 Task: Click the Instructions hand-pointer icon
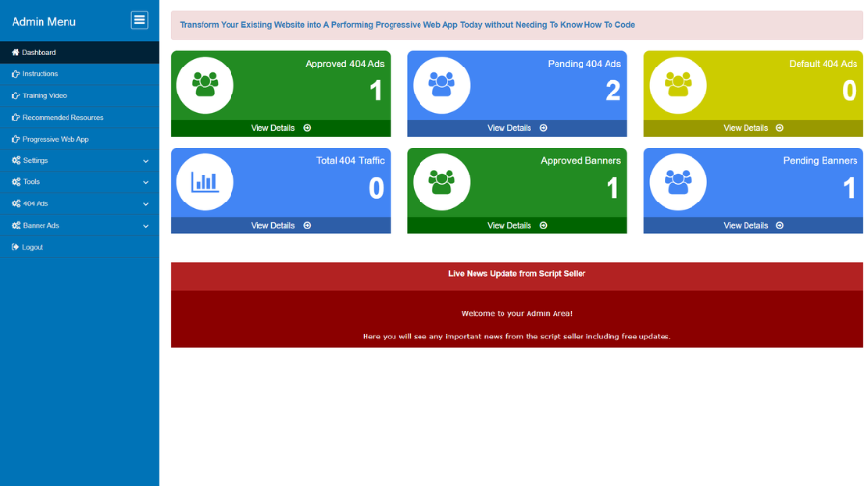(x=15, y=74)
